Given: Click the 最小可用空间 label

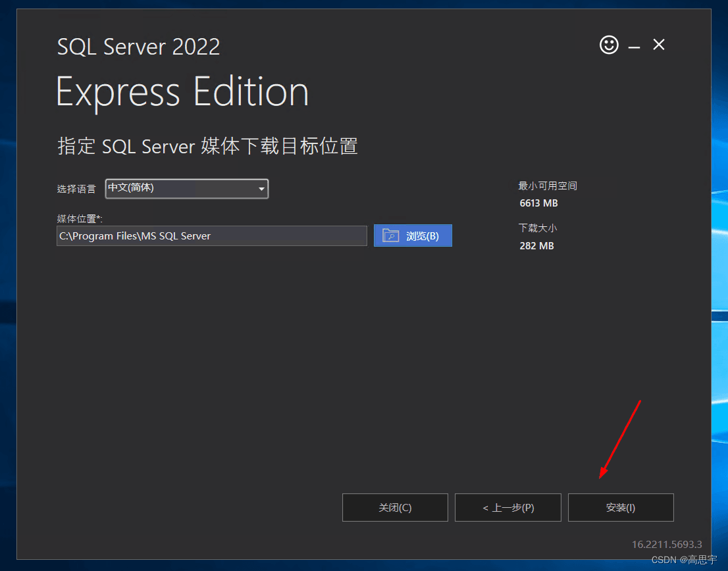Looking at the screenshot, I should [548, 186].
